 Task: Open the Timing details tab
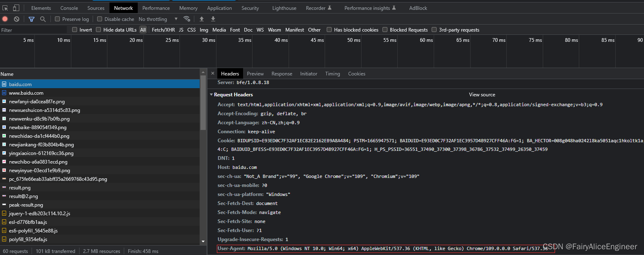[x=332, y=74]
